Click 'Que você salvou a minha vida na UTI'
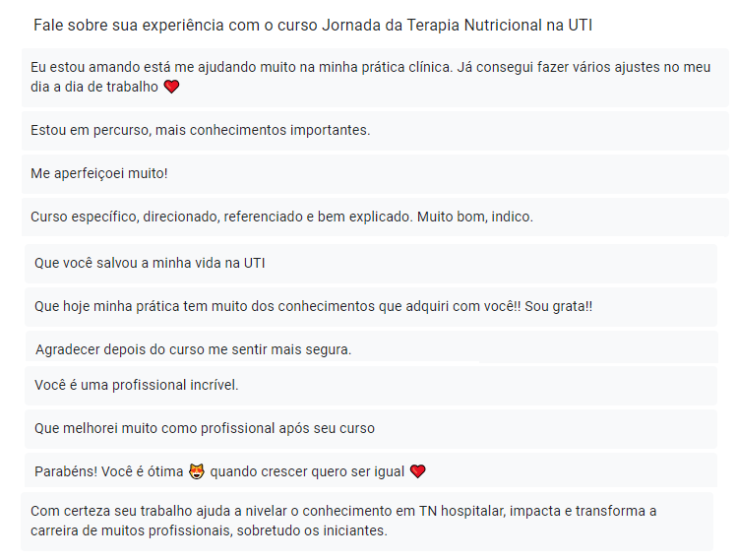The height and width of the screenshot is (560, 737). [x=371, y=264]
